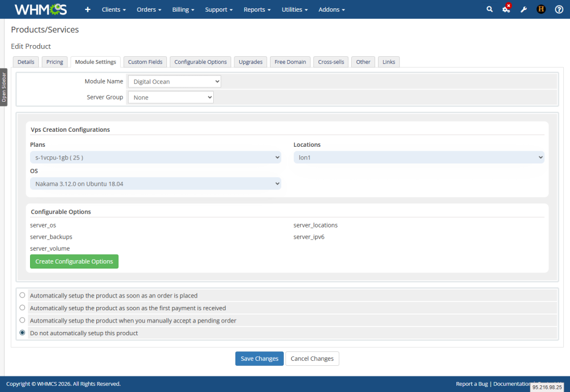Open the Configurable Options tab
The image size is (570, 392).
200,62
